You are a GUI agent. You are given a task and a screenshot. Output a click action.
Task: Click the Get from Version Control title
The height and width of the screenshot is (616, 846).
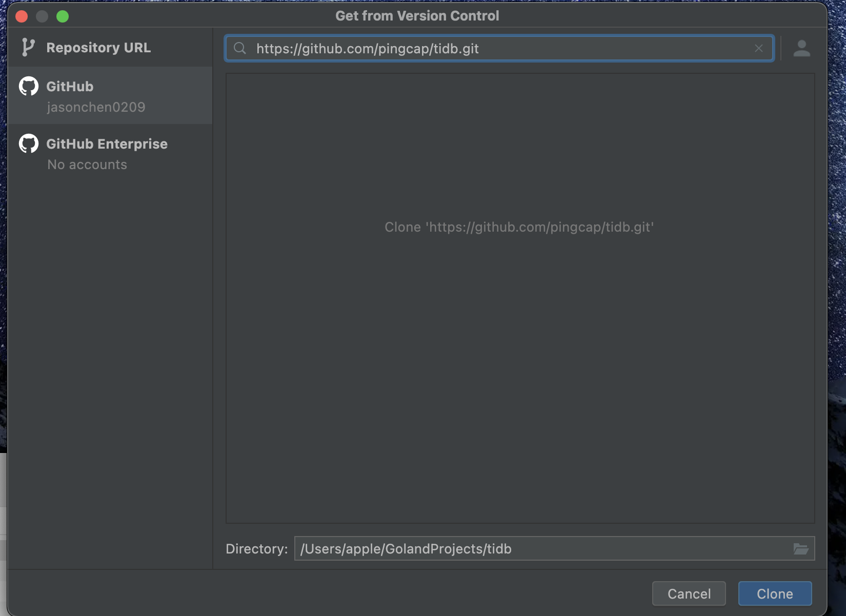point(417,16)
